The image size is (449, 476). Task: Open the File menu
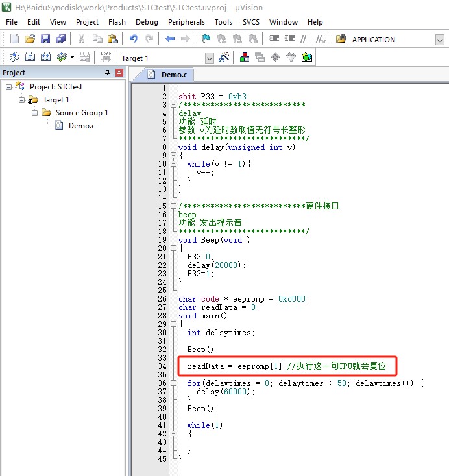(x=12, y=22)
